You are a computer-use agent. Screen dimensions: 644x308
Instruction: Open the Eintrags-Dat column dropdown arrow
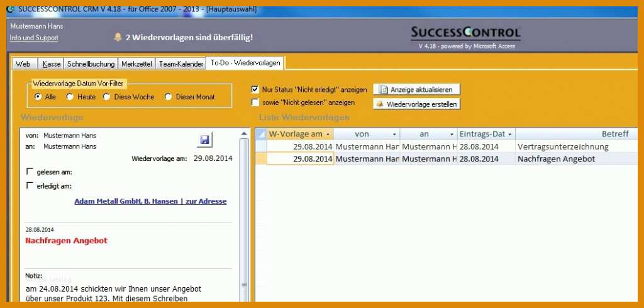[x=509, y=135]
